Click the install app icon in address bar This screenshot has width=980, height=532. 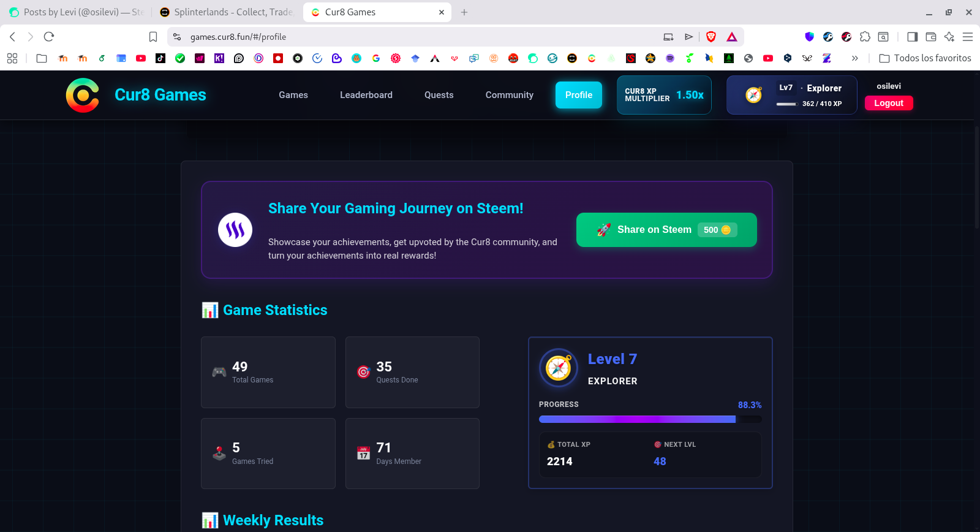point(668,37)
